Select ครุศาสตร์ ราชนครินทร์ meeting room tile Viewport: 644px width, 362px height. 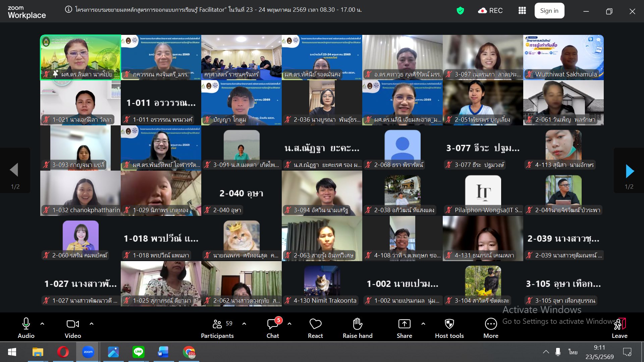[x=241, y=57]
